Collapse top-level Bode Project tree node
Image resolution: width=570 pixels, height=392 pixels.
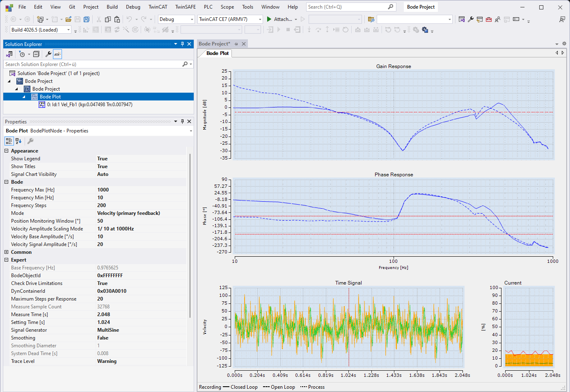coord(9,81)
